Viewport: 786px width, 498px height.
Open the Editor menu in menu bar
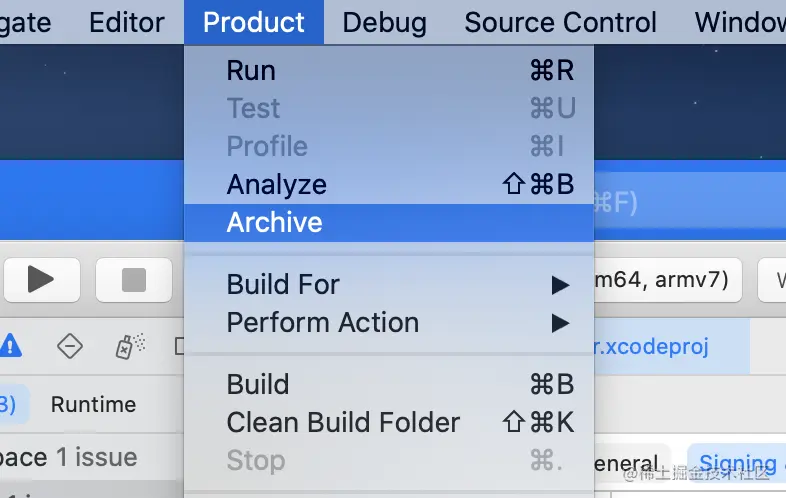(x=127, y=22)
